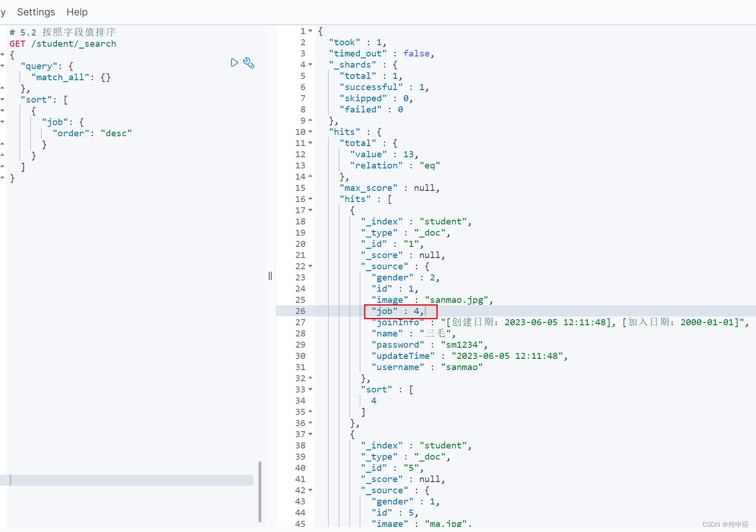Click "_id" : "1" line
Image resolution: width=756 pixels, height=532 pixels.
(x=392, y=244)
